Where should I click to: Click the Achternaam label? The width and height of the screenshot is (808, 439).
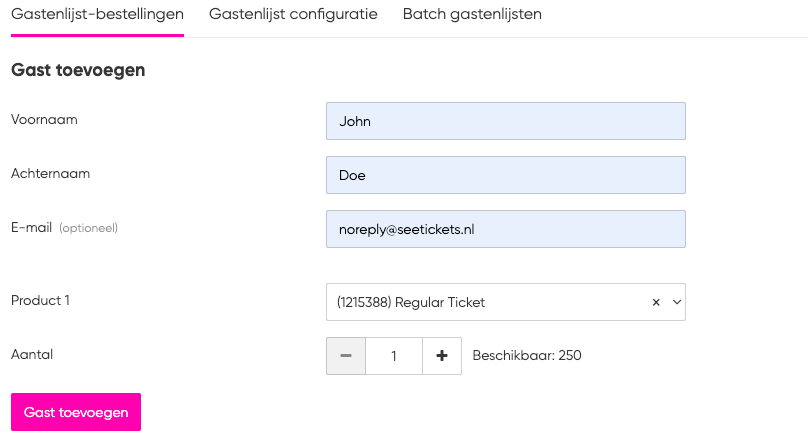point(50,174)
